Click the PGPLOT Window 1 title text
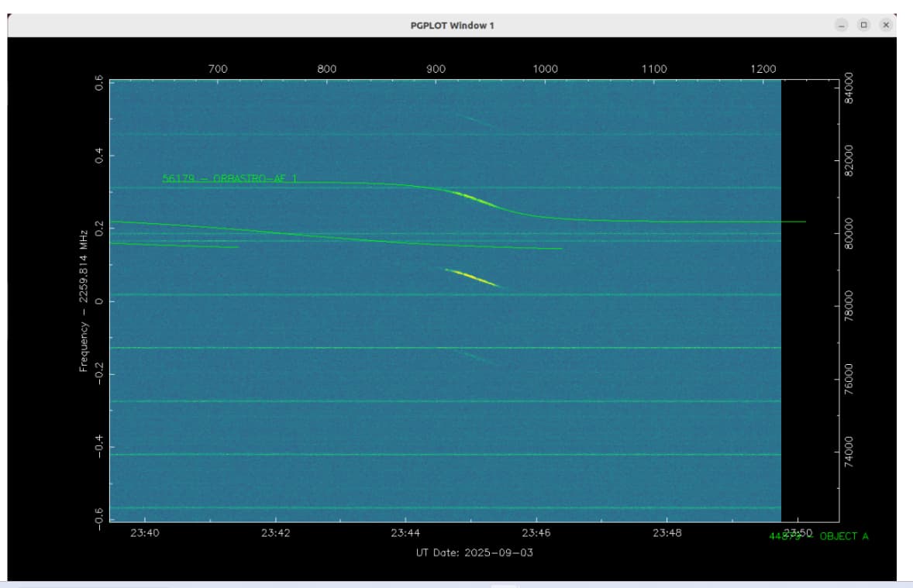The image size is (913, 588). 452,26
